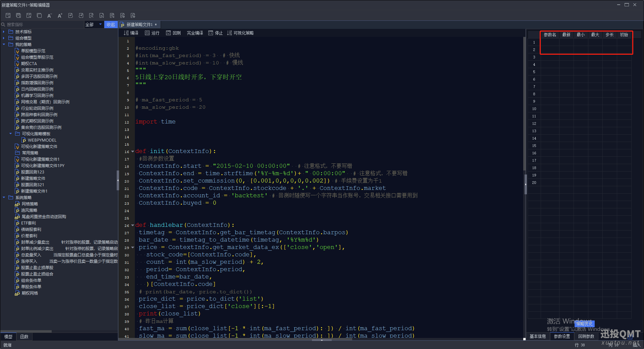
Task: Open the 回测参数 tab
Action: (586, 336)
